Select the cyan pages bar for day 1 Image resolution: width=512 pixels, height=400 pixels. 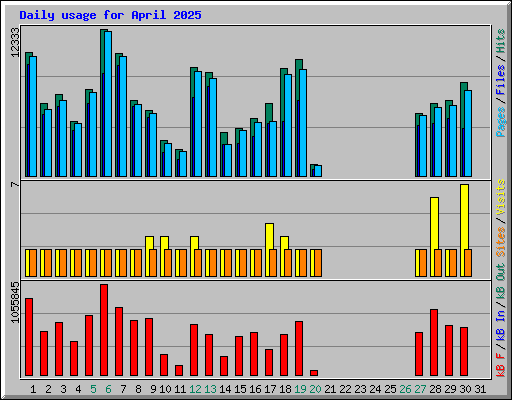pos(33,116)
